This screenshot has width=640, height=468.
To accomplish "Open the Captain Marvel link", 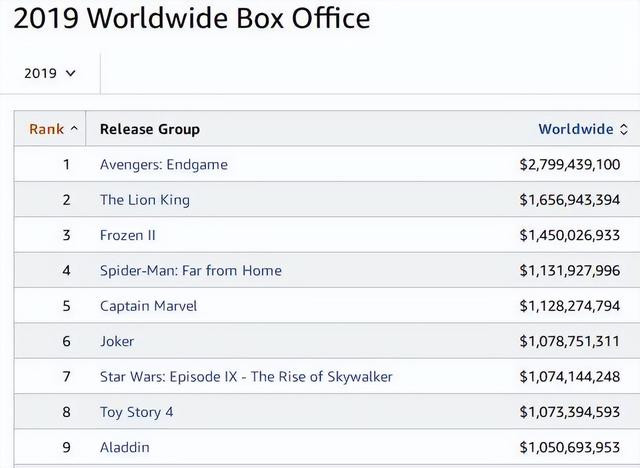I will (x=148, y=306).
